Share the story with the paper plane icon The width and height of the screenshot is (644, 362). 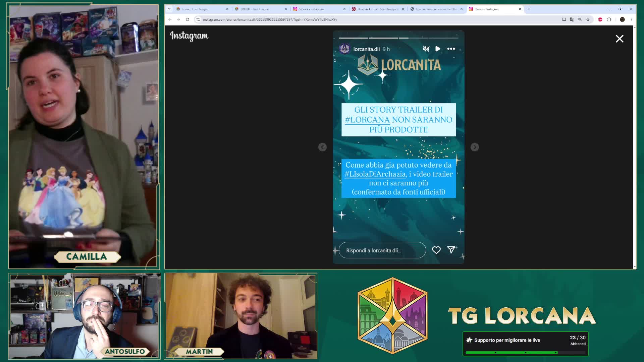pos(451,250)
